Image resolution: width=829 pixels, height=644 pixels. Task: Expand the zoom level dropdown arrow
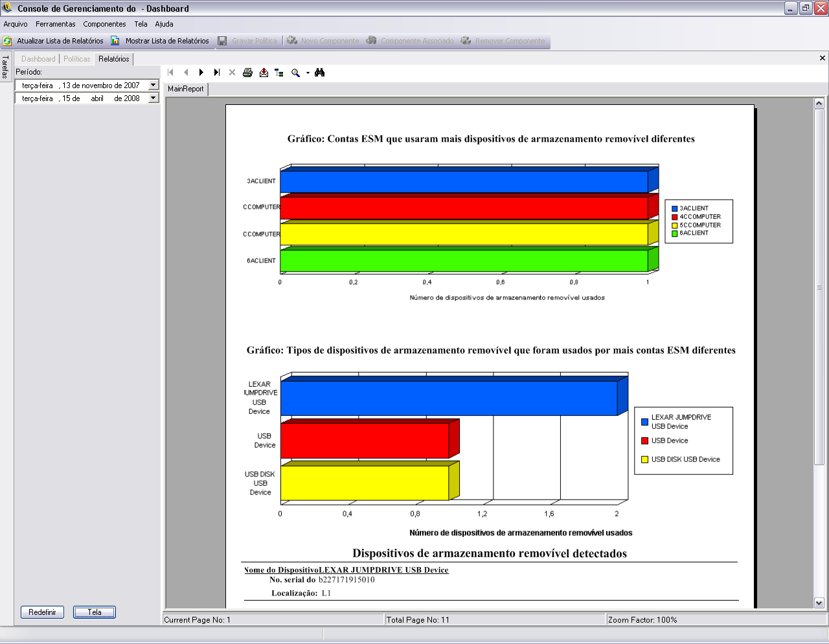308,73
